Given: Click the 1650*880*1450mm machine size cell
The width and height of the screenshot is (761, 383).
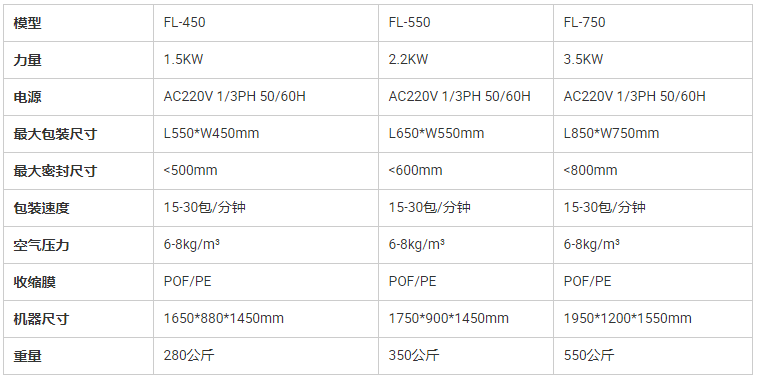Looking at the screenshot, I should click(265, 319).
